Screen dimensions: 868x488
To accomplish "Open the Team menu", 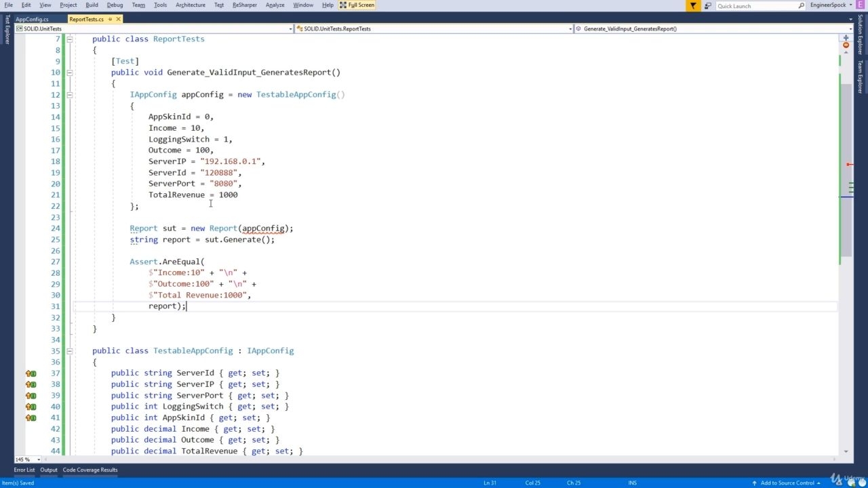I will tap(138, 5).
